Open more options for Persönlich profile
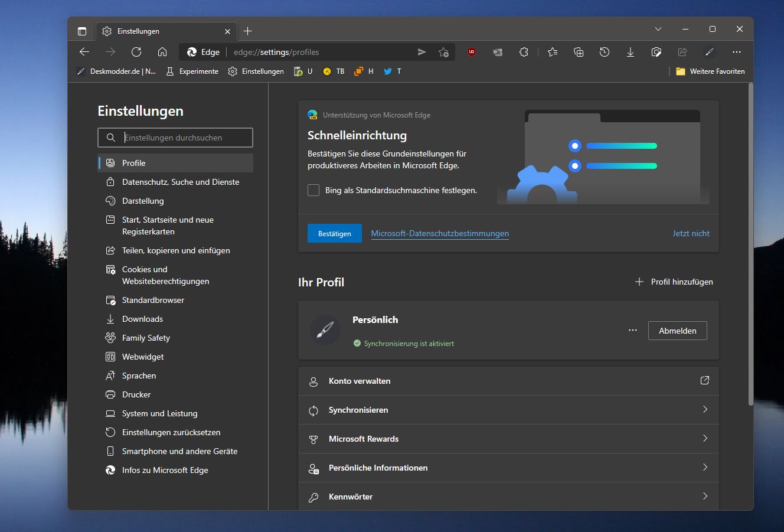The height and width of the screenshot is (532, 784). (x=633, y=330)
